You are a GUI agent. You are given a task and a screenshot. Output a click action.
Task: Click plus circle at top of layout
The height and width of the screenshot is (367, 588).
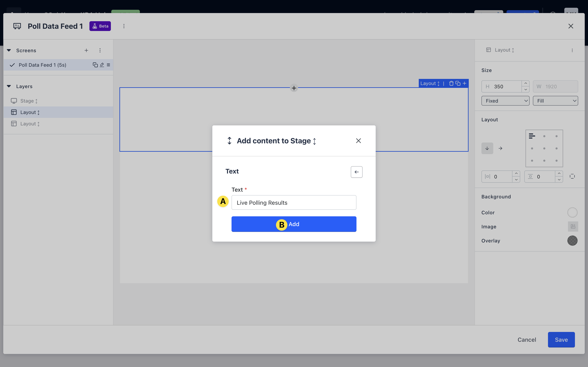pyautogui.click(x=294, y=88)
